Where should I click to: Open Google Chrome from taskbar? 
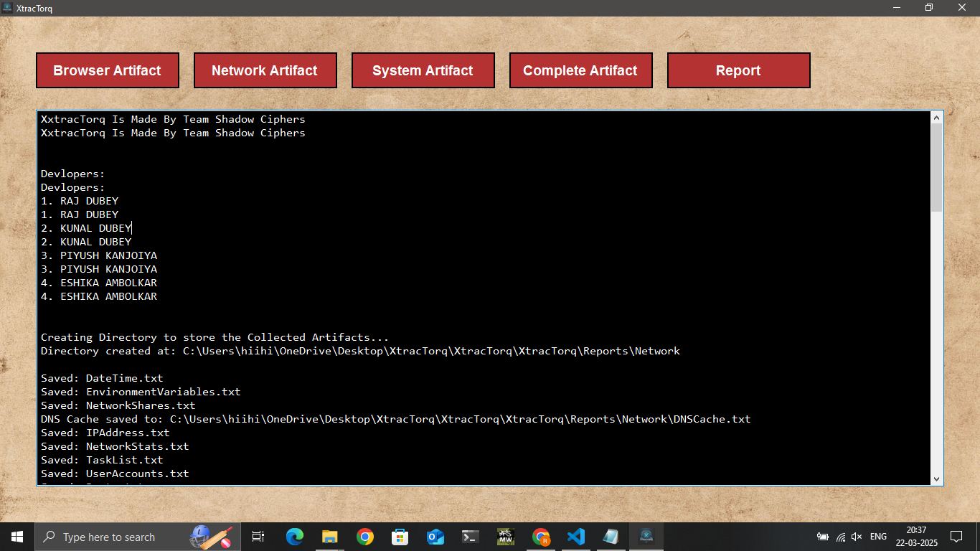click(x=365, y=537)
